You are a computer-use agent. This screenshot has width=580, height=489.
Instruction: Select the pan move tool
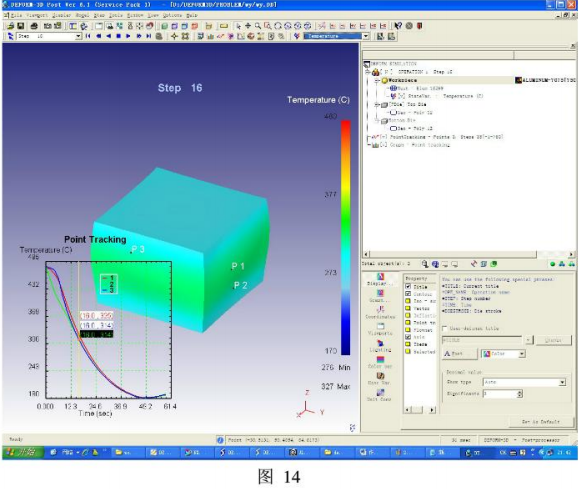tap(248, 26)
